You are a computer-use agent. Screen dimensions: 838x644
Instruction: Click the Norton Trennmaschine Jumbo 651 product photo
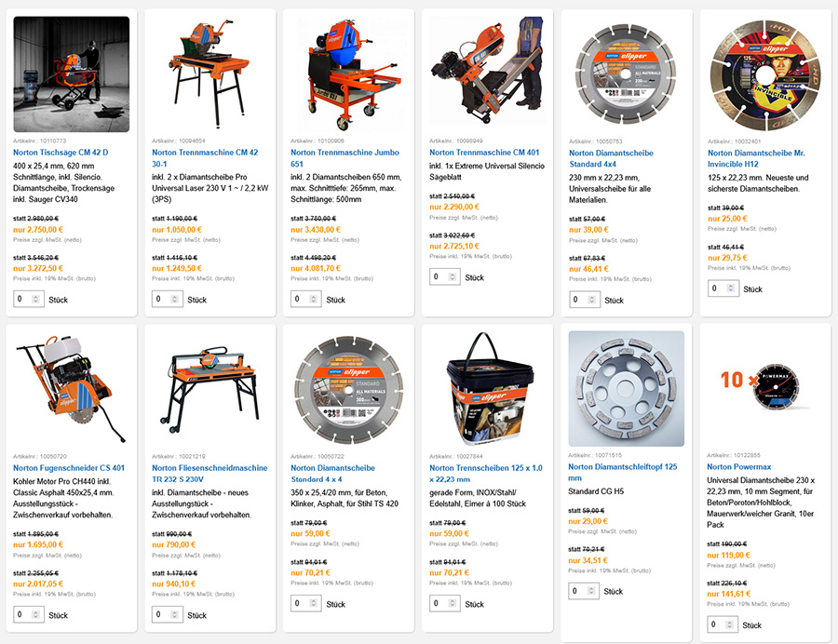348,74
